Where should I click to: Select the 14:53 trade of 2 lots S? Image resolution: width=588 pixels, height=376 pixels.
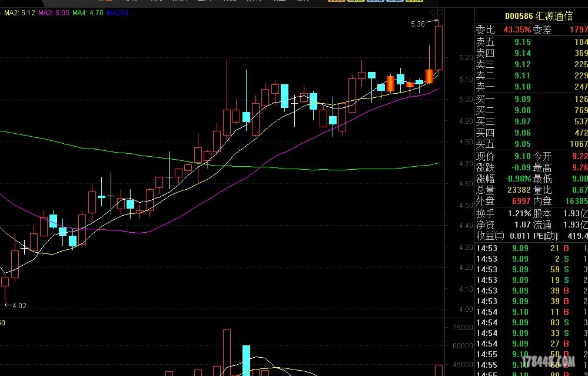pos(531,259)
